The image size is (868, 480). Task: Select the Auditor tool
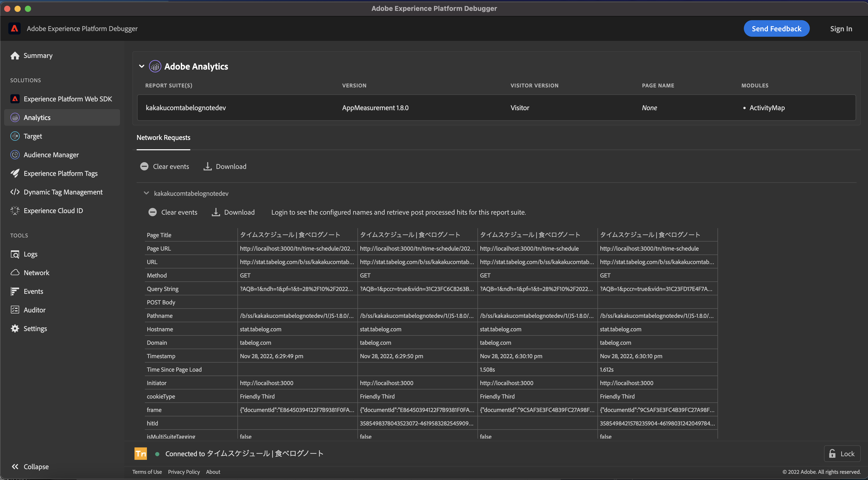pos(34,310)
